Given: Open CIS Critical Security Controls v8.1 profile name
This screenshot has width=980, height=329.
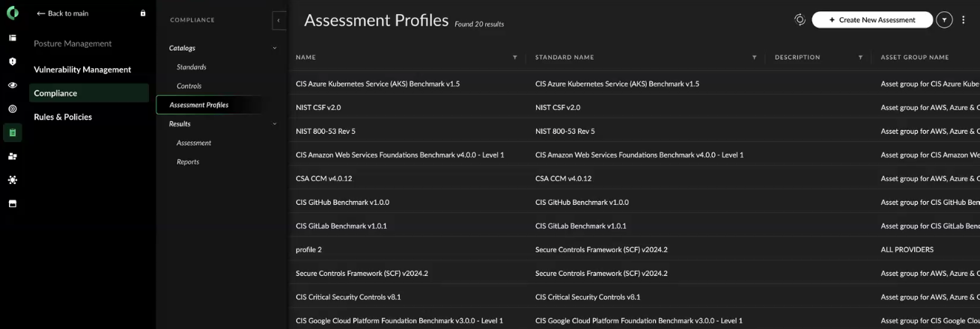Looking at the screenshot, I should [348, 297].
